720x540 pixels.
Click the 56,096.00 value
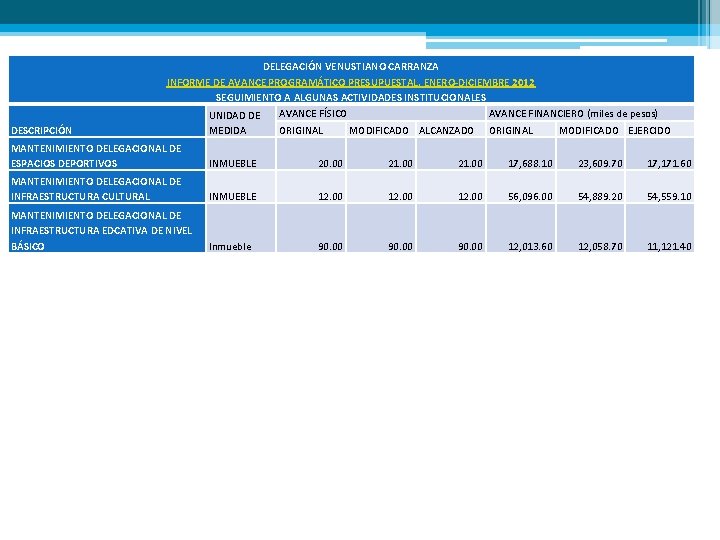530,197
